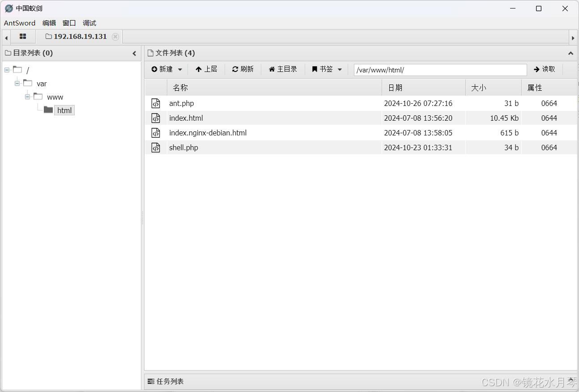The width and height of the screenshot is (579, 392).
Task: Open the home grid tab
Action: 23,37
